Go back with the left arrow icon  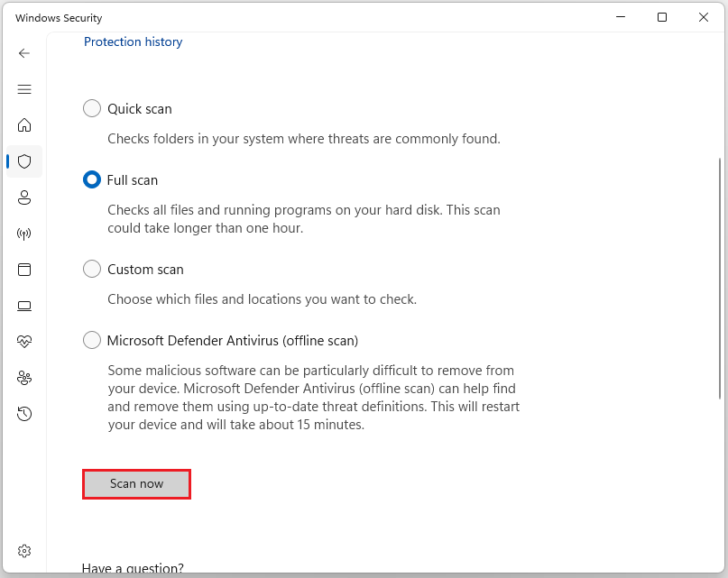click(x=24, y=53)
